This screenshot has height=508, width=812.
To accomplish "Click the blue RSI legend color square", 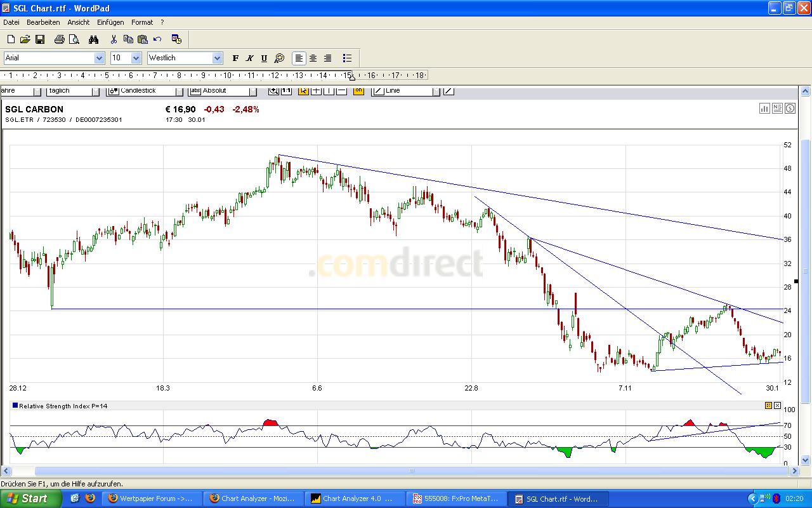I will tap(15, 405).
